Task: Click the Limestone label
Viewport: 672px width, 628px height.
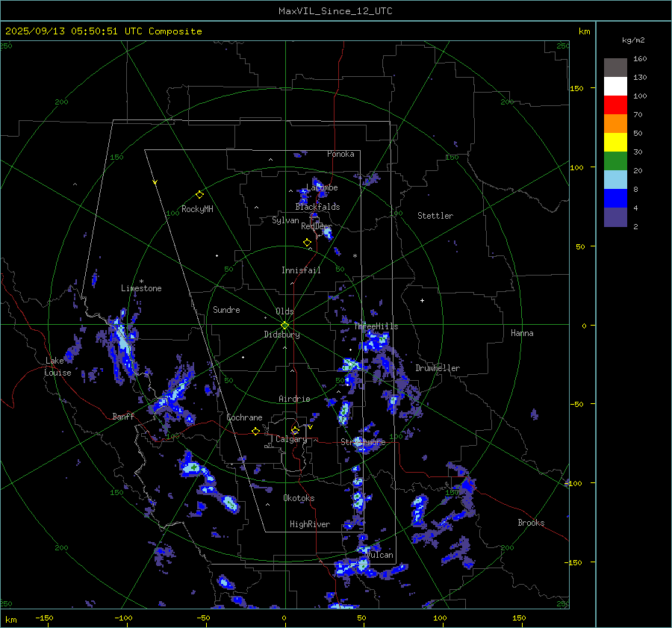Action: point(141,288)
